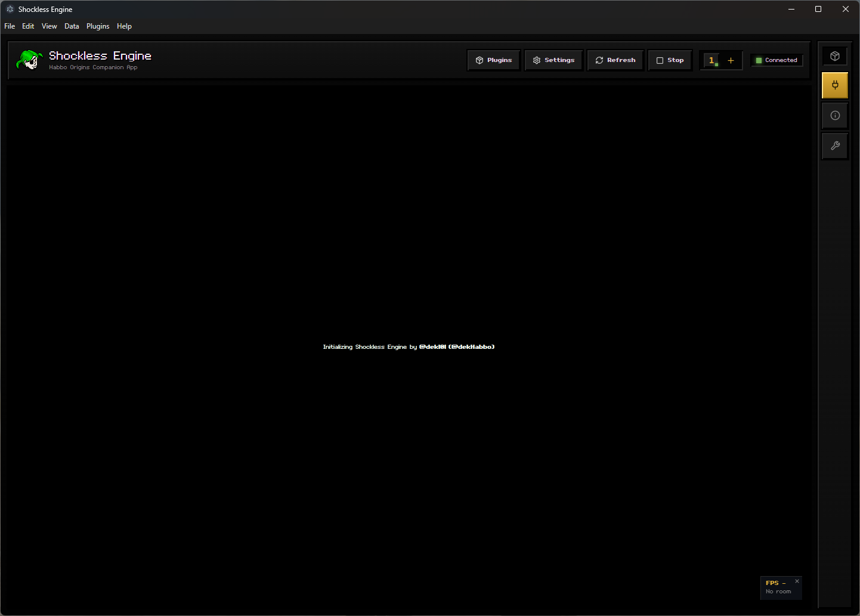This screenshot has width=860, height=616.
Task: Click the Connected status indicator
Action: pyautogui.click(x=777, y=60)
